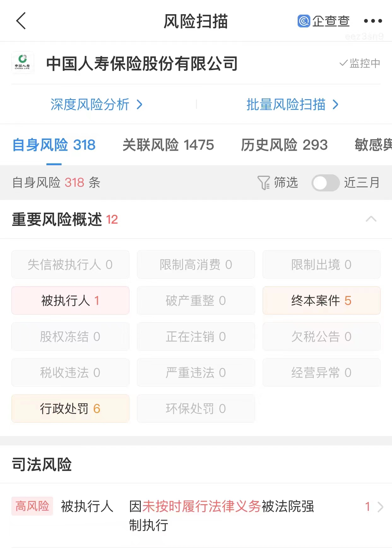Collapse the 重要风险概述 section chevron
Screen dimensions: 392x556
click(x=371, y=219)
